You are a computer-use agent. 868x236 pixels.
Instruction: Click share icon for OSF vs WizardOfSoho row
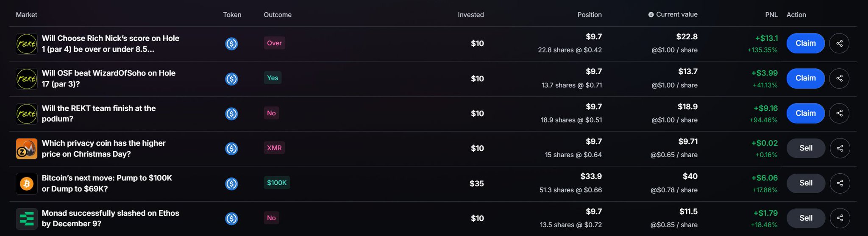coord(839,78)
